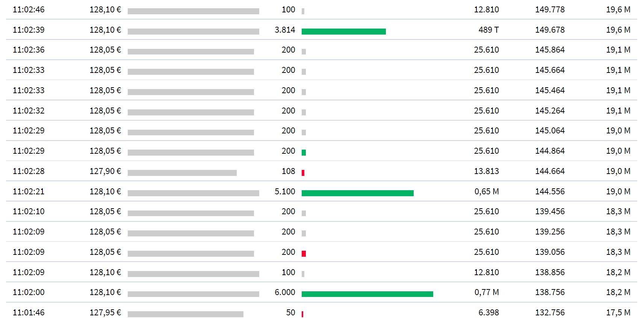This screenshot has height=318, width=644.
Task: Click the 489 T turnover value
Action: [488, 30]
